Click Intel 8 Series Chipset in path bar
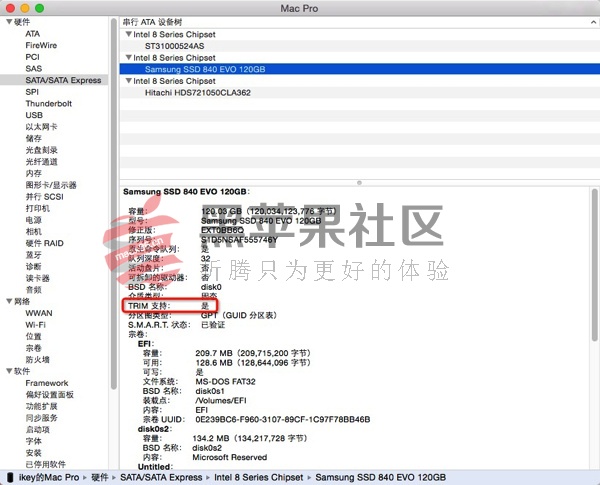The image size is (600, 485). coord(258,477)
